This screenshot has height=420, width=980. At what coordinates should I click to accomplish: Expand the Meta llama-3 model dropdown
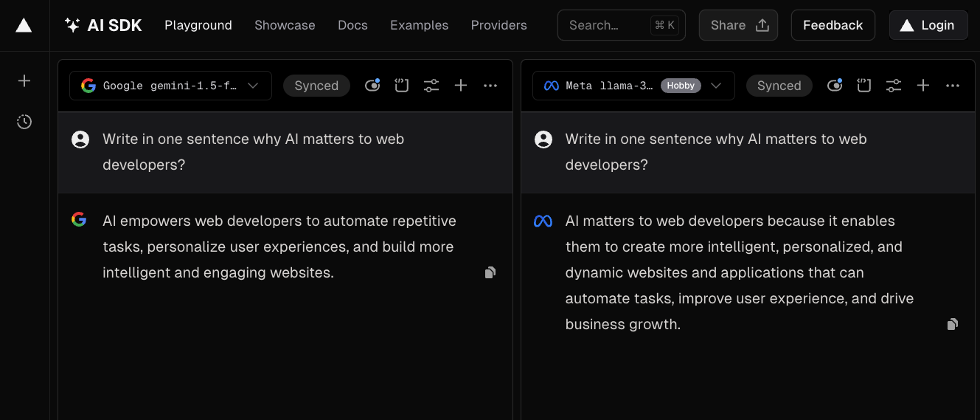click(x=633, y=86)
